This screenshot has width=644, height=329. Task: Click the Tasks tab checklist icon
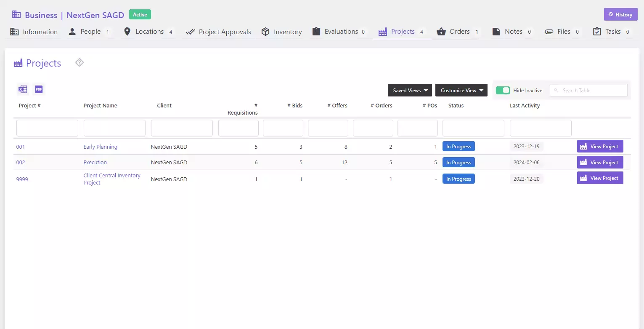(597, 32)
